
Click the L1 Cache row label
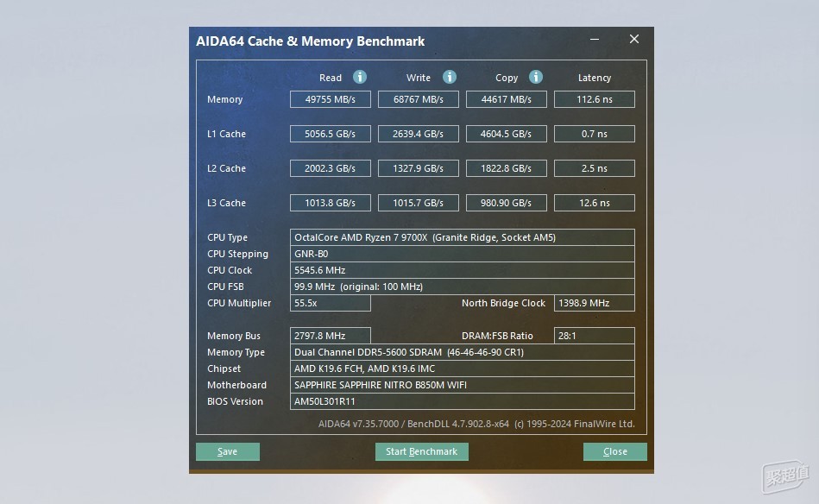(x=226, y=134)
